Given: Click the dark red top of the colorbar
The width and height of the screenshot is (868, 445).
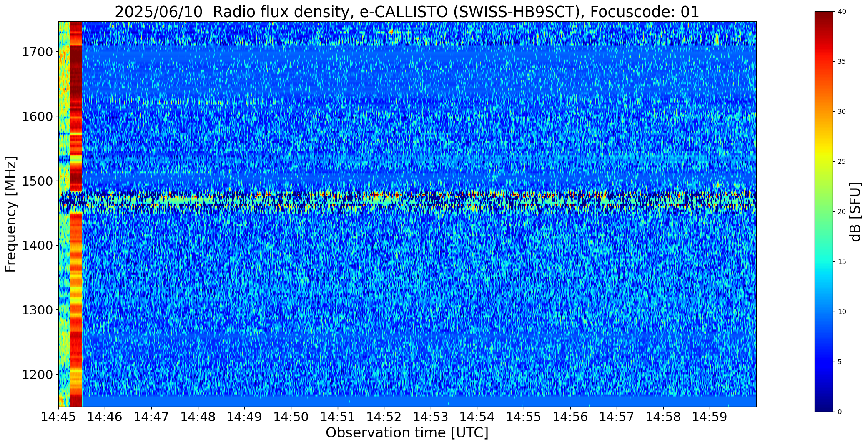Looking at the screenshot, I should [x=824, y=17].
